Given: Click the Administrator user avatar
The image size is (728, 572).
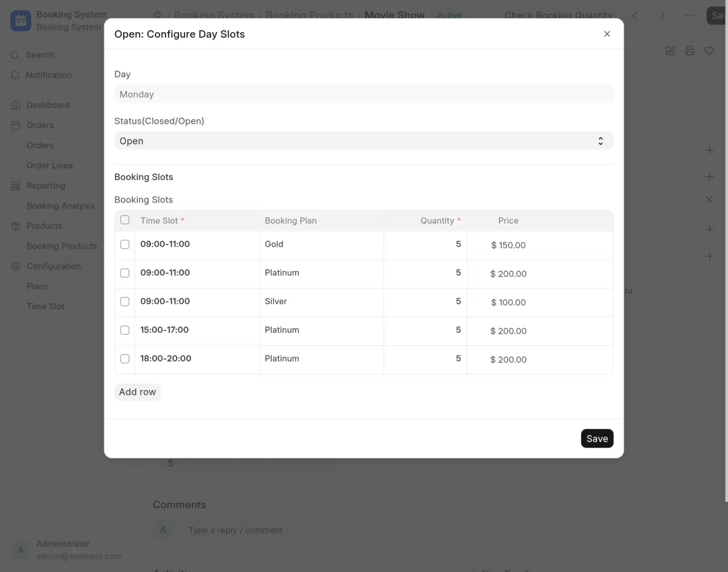Looking at the screenshot, I should pos(21,550).
